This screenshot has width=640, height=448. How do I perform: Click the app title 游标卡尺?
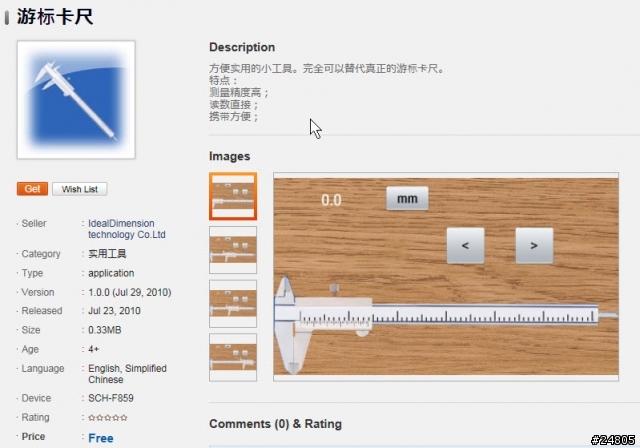point(55,17)
